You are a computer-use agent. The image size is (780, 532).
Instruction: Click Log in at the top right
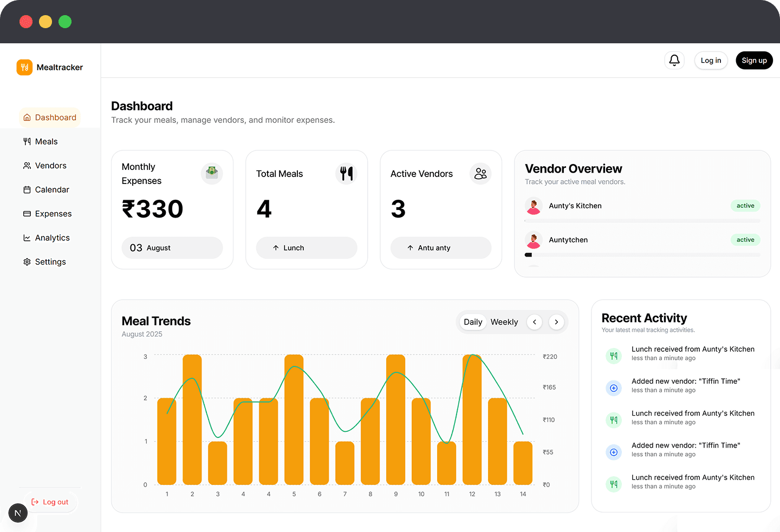pyautogui.click(x=711, y=60)
